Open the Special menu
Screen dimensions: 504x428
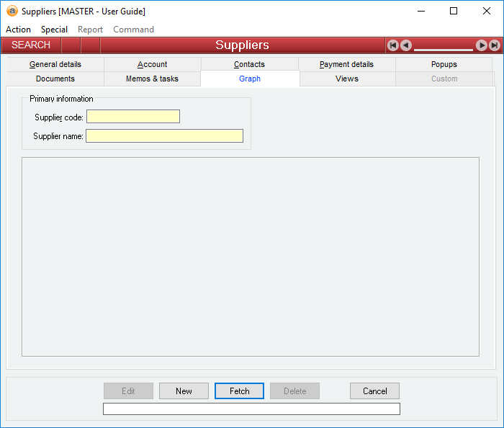click(54, 30)
